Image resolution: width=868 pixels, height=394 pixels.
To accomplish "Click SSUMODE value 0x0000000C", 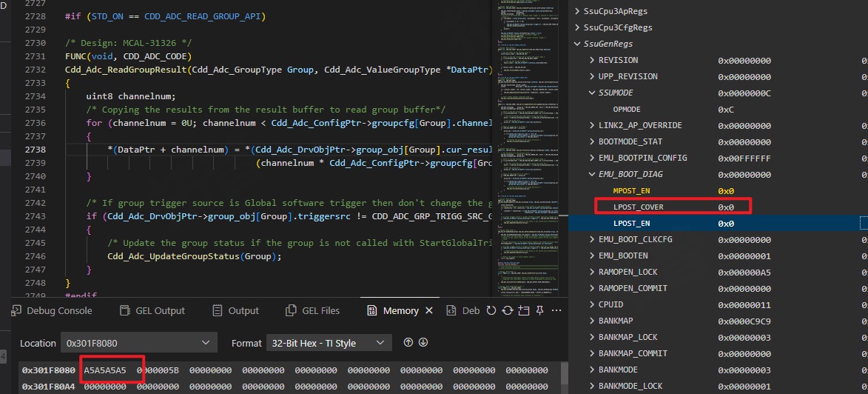I will coord(744,93).
